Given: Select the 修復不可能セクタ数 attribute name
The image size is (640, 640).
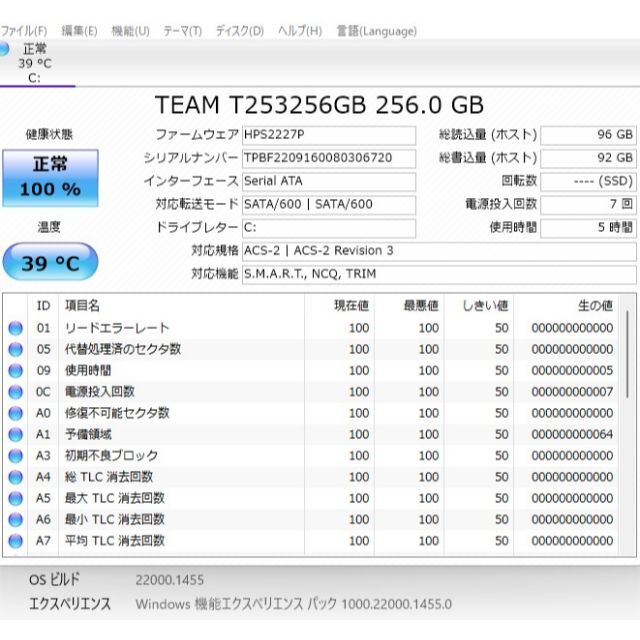Looking at the screenshot, I should tap(117, 413).
